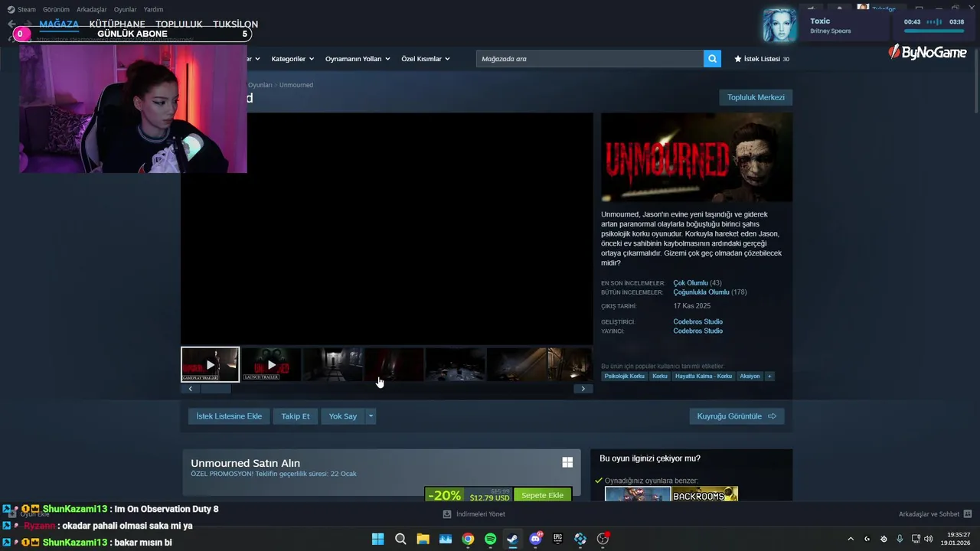Click Kuyruğu Görüntüle button
This screenshot has height=551, width=980.
click(737, 416)
